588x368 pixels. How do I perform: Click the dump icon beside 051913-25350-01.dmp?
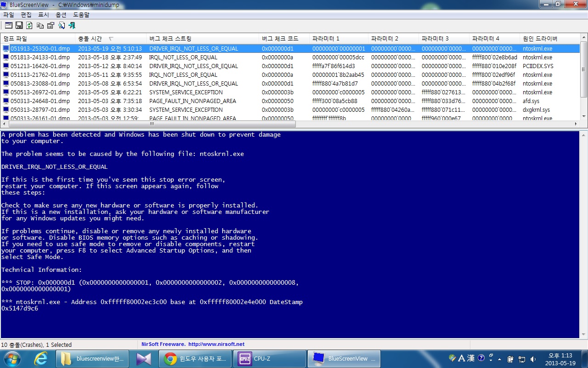6,48
